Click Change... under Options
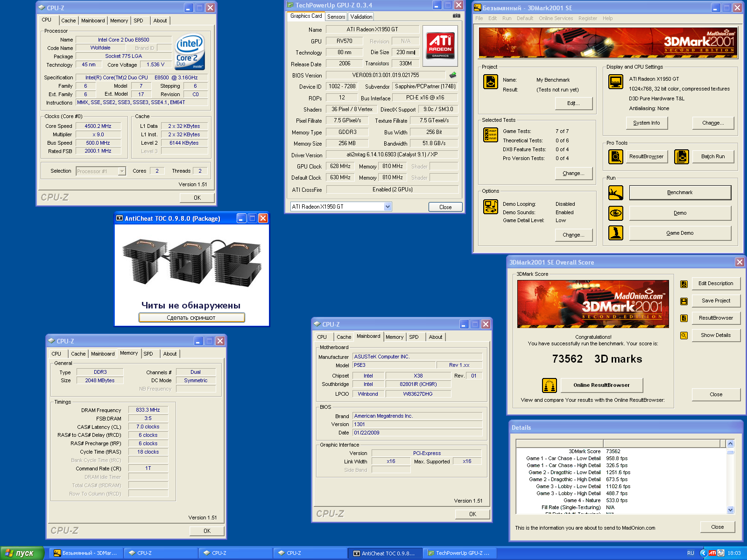Screen dimensions: 747x560 tap(573, 235)
